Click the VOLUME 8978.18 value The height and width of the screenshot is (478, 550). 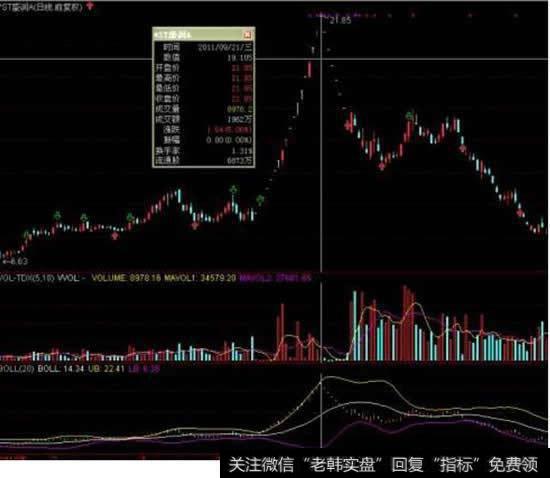click(x=126, y=278)
